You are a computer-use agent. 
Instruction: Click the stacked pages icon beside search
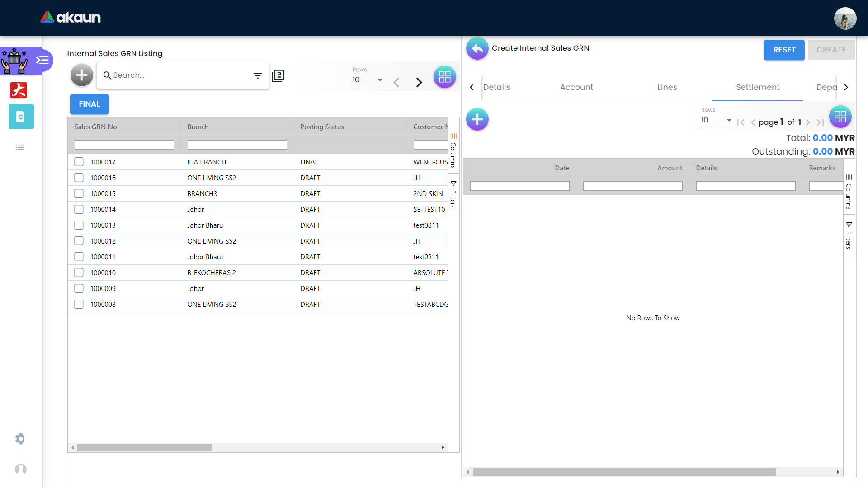coord(278,75)
